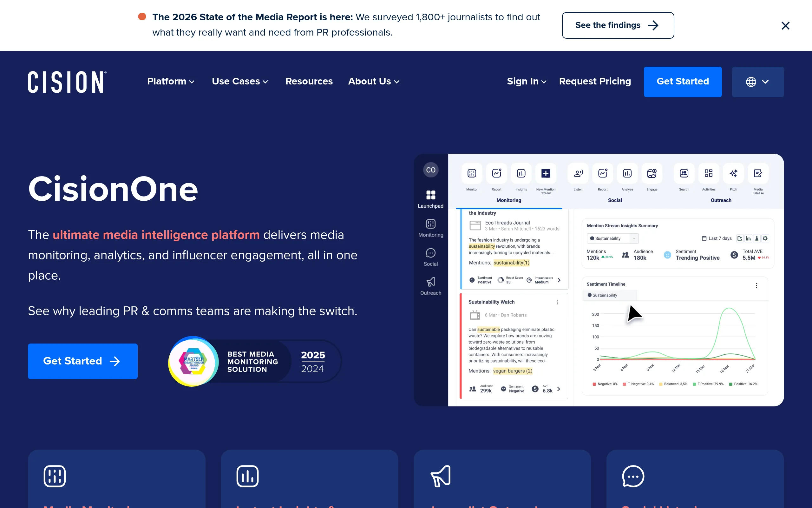Open Sustainability Watch three-dot menu
The width and height of the screenshot is (812, 508).
click(x=558, y=302)
